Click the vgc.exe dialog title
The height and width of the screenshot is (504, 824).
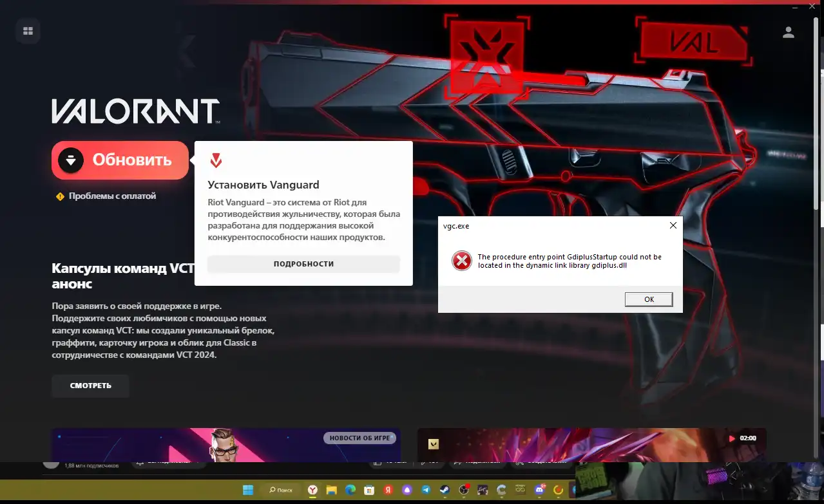click(456, 226)
